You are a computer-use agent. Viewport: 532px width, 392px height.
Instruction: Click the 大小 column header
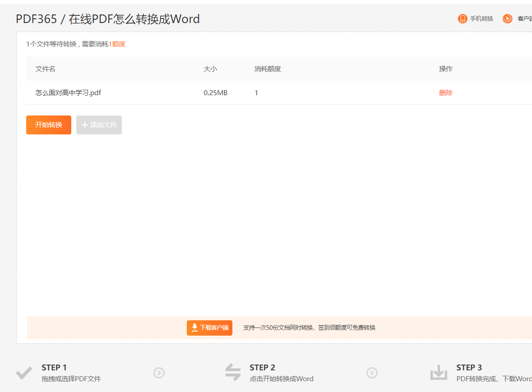click(210, 69)
